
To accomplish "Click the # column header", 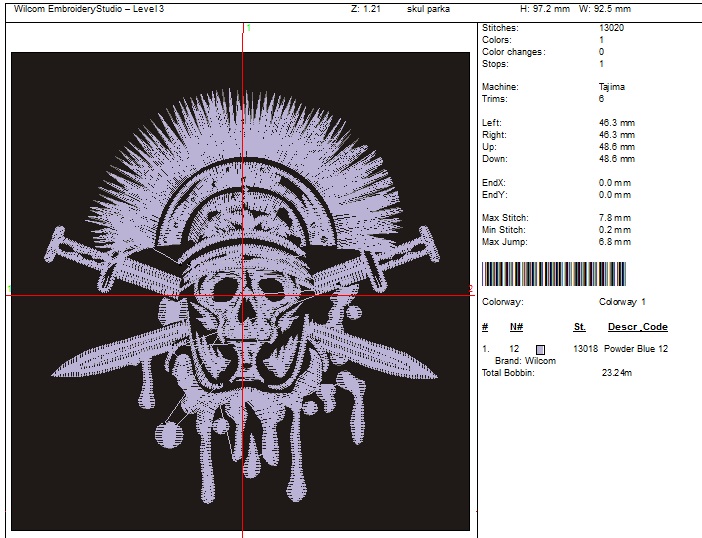I will pos(485,327).
